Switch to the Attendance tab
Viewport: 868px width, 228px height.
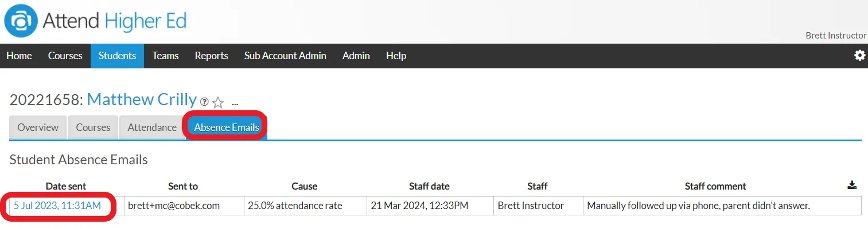coord(152,127)
